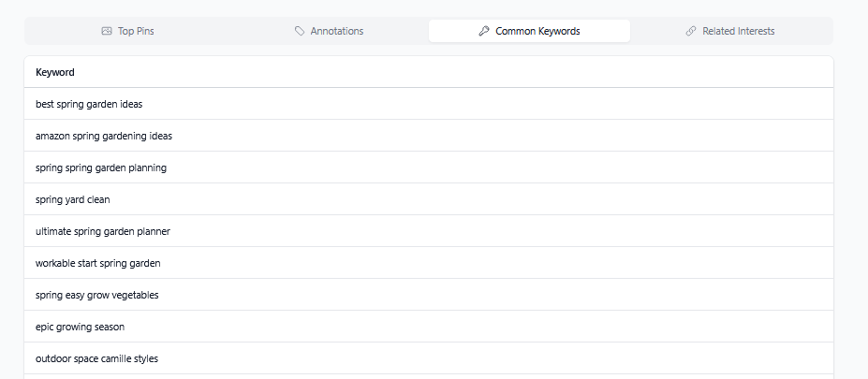Click the 'workable start spring garden' row

pos(98,263)
